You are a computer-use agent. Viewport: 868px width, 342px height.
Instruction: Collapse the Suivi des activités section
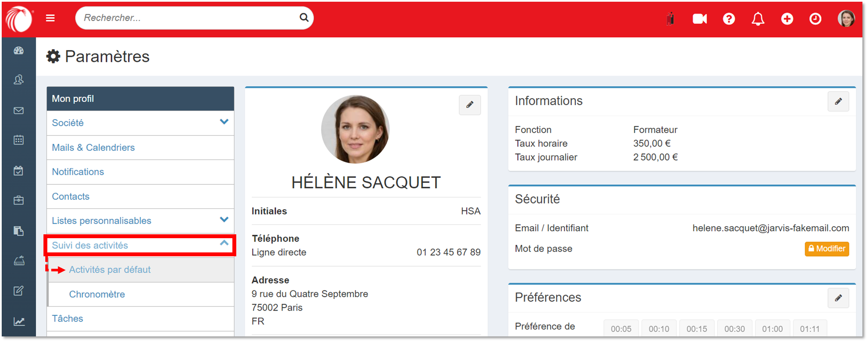coord(224,244)
